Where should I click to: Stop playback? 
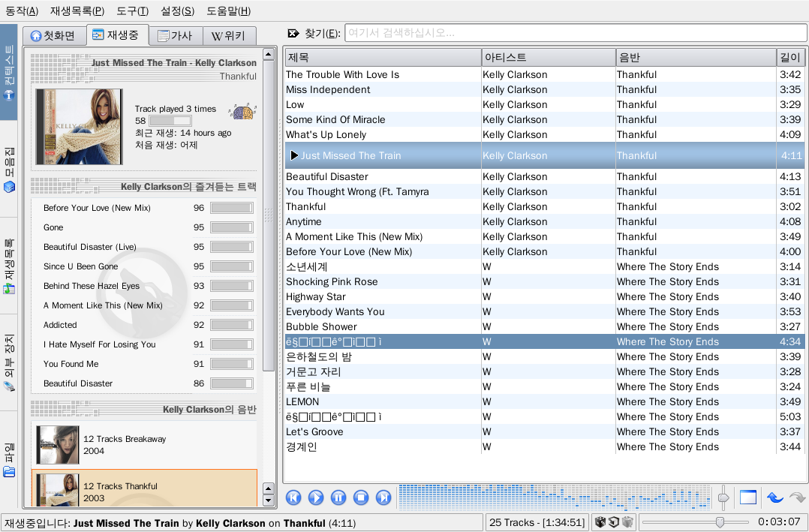pyautogui.click(x=361, y=497)
